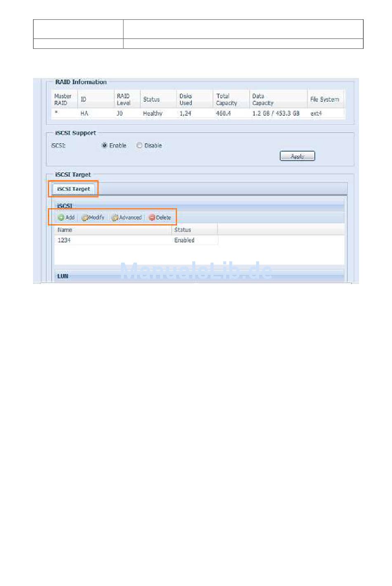Select the iSCSI target named 1234
Image resolution: width=392 pixels, height=586 pixels.
(64, 240)
